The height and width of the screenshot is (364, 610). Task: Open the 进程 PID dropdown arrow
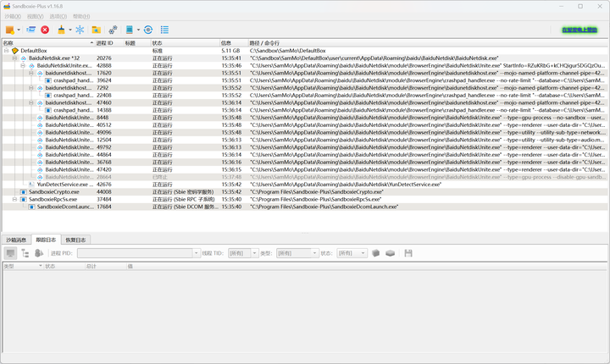pyautogui.click(x=196, y=253)
